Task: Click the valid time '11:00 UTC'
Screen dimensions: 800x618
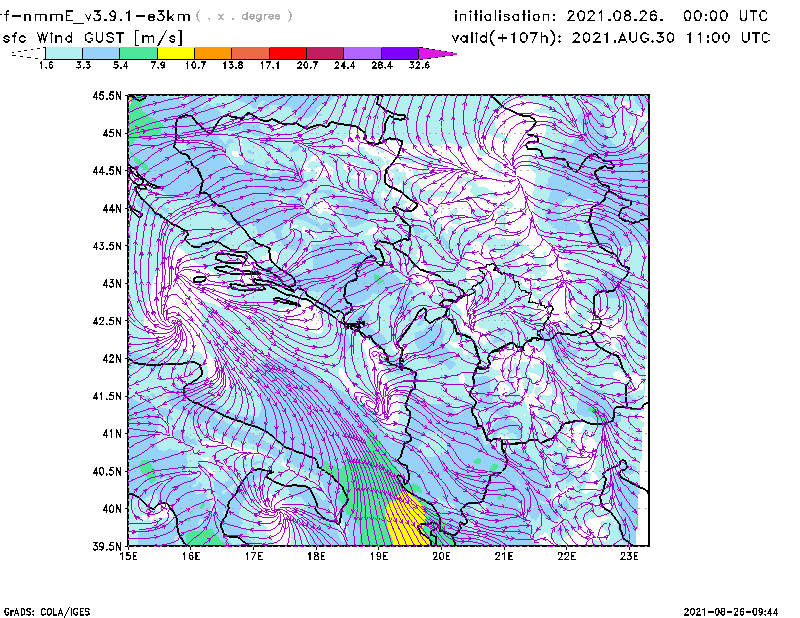Action: [x=728, y=38]
